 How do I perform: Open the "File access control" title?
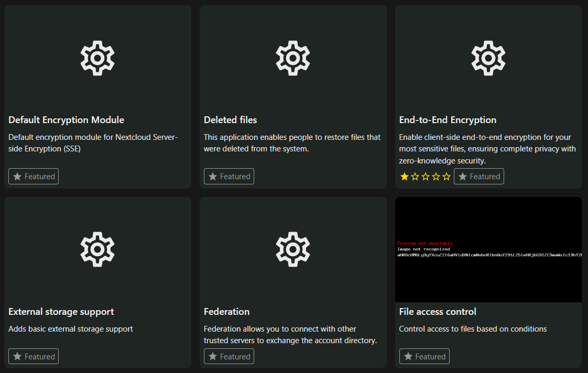tap(438, 312)
